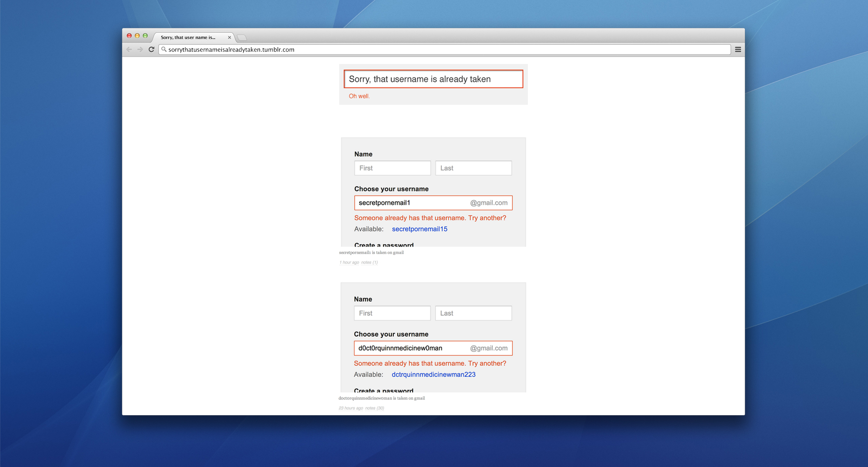Click the search icon in the address bar
Image resolution: width=868 pixels, height=467 pixels.
[x=164, y=50]
